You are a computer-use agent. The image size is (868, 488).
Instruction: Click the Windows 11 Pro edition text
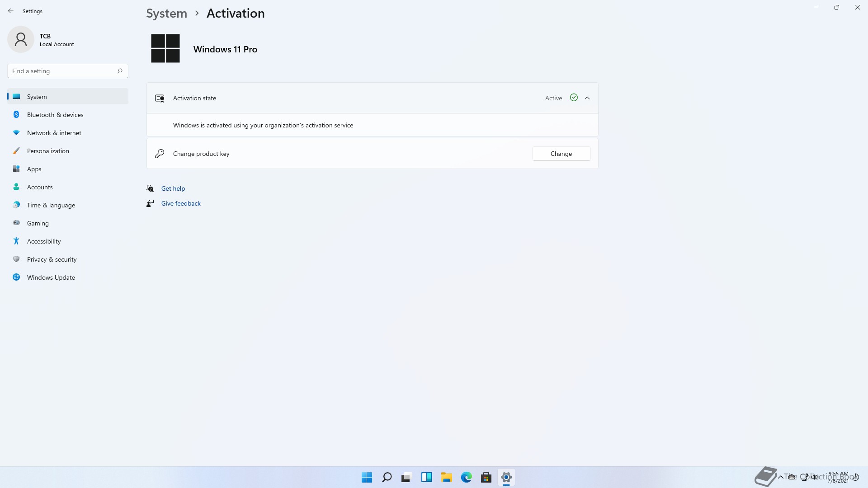[225, 49]
